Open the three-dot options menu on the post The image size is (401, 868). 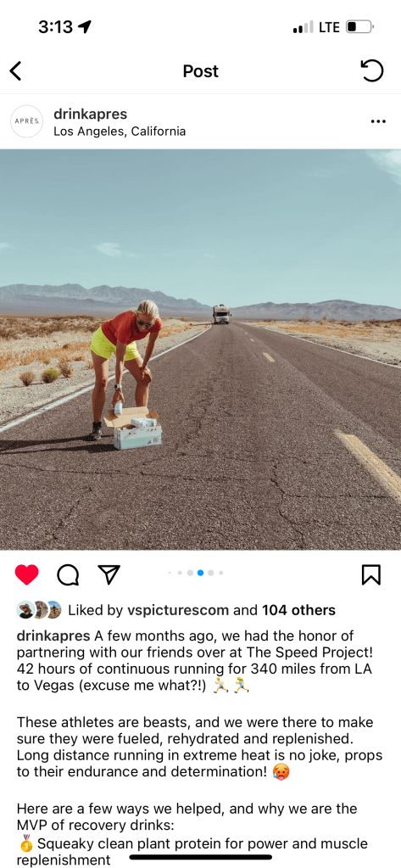pyautogui.click(x=378, y=122)
